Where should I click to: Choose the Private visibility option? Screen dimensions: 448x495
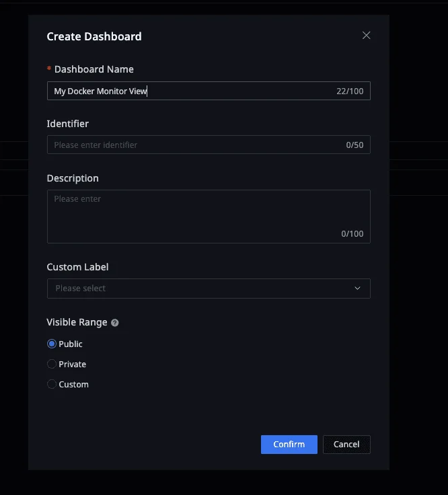[x=52, y=364]
